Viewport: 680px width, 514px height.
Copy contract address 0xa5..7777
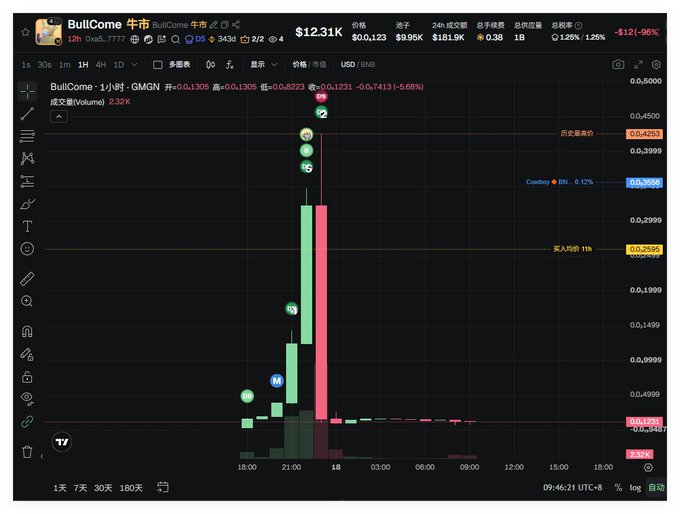[x=105, y=39]
